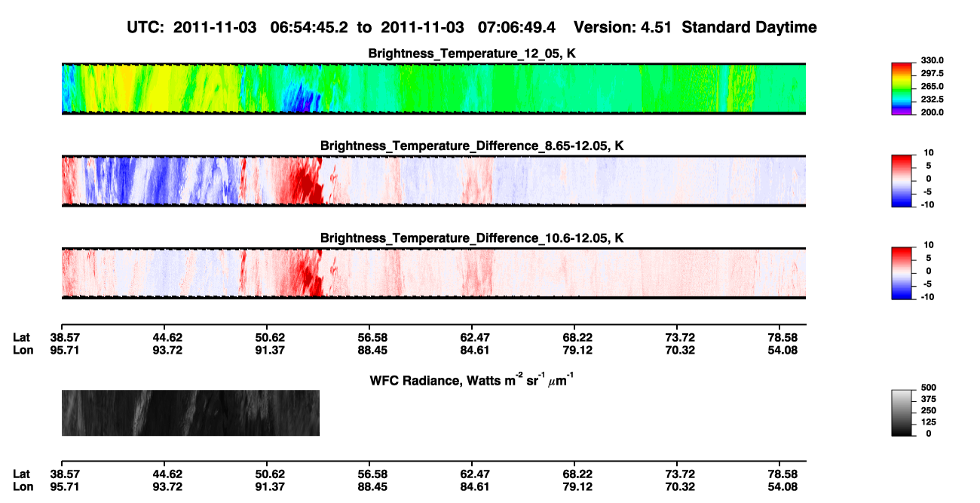The height and width of the screenshot is (503, 980).
Task: Click latitude tick 56.58 under the temperature panels
Action: pyautogui.click(x=372, y=337)
